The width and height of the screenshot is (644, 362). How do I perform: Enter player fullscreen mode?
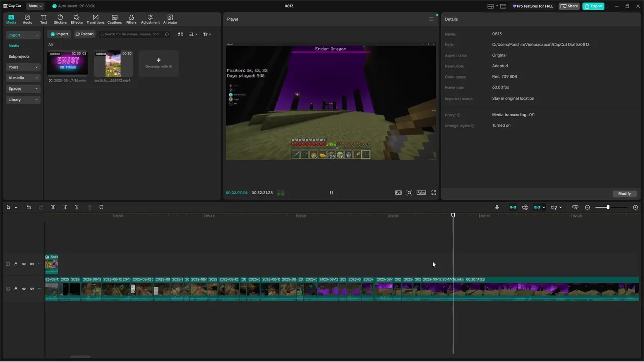pyautogui.click(x=434, y=193)
